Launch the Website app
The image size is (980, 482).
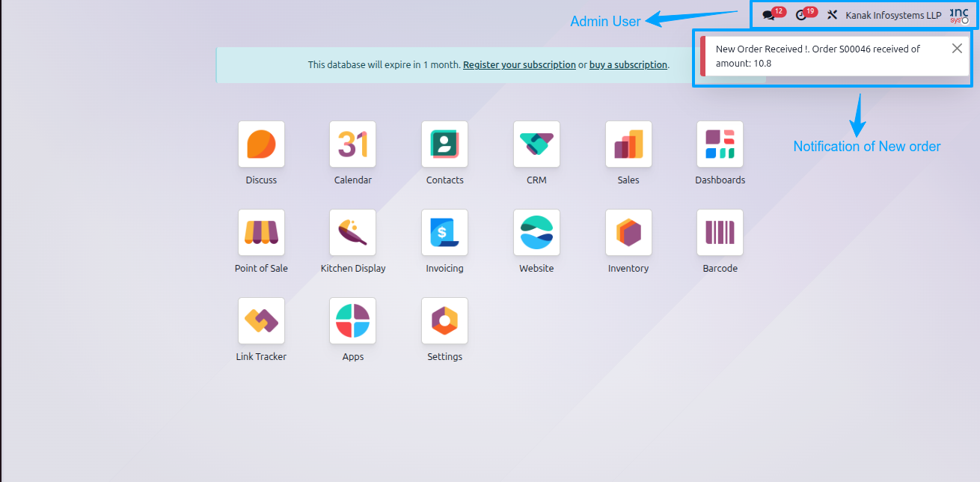[x=536, y=233]
